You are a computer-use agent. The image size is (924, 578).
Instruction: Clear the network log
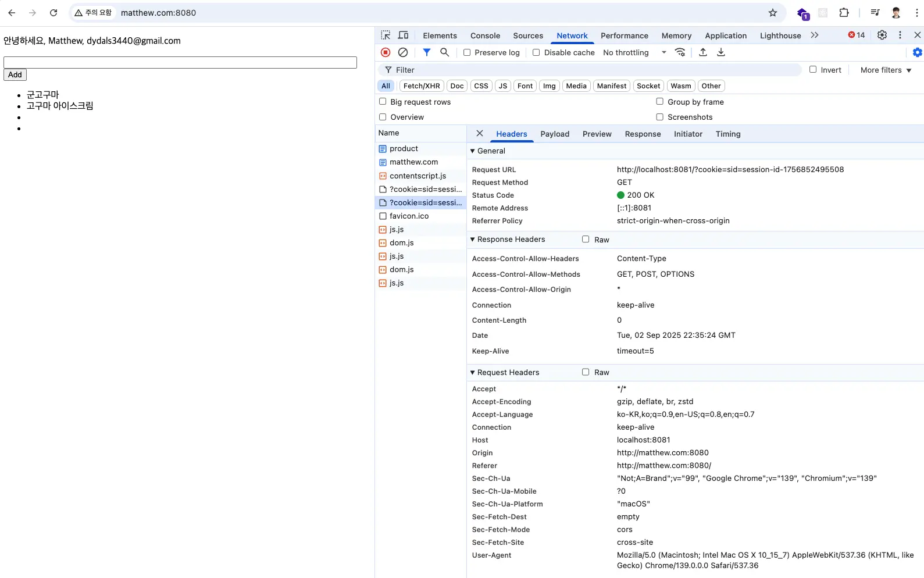[403, 52]
